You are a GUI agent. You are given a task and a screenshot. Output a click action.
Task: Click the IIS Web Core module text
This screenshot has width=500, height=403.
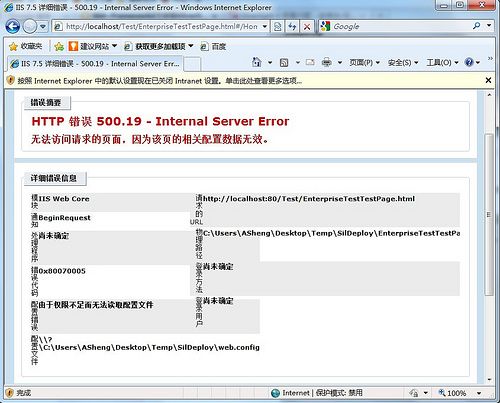coord(64,199)
